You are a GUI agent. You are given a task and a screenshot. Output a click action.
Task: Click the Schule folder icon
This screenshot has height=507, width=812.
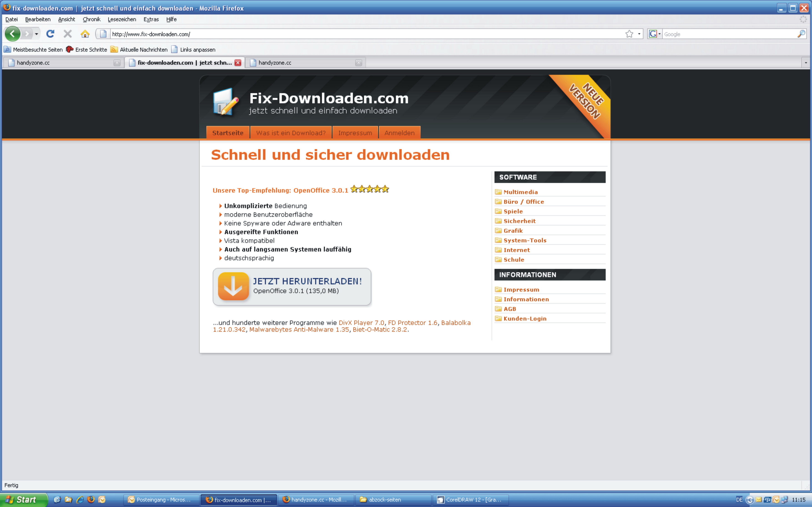pyautogui.click(x=498, y=260)
